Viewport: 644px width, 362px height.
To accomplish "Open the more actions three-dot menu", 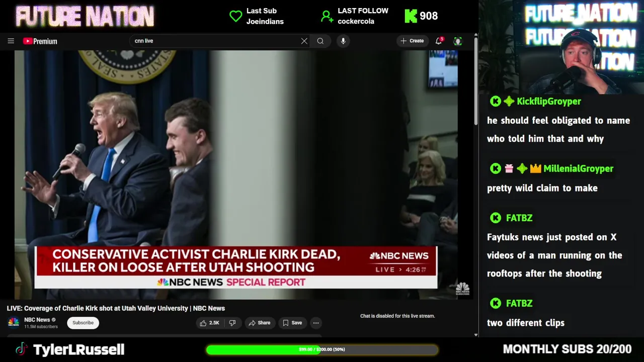I will 316,323.
